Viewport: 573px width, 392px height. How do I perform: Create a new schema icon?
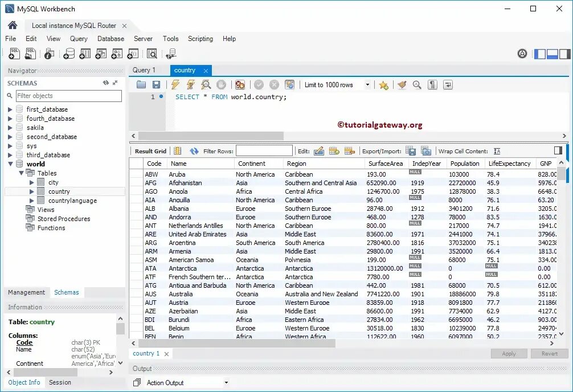(69, 54)
